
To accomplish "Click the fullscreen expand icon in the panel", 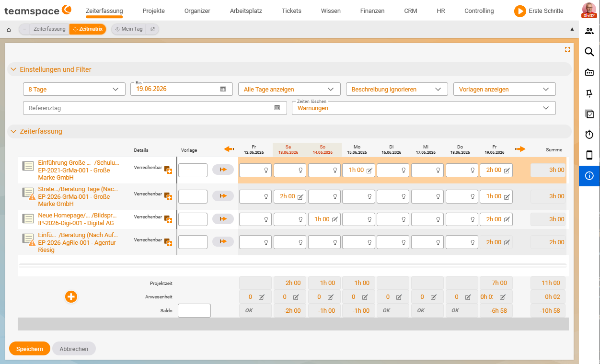I will [567, 49].
